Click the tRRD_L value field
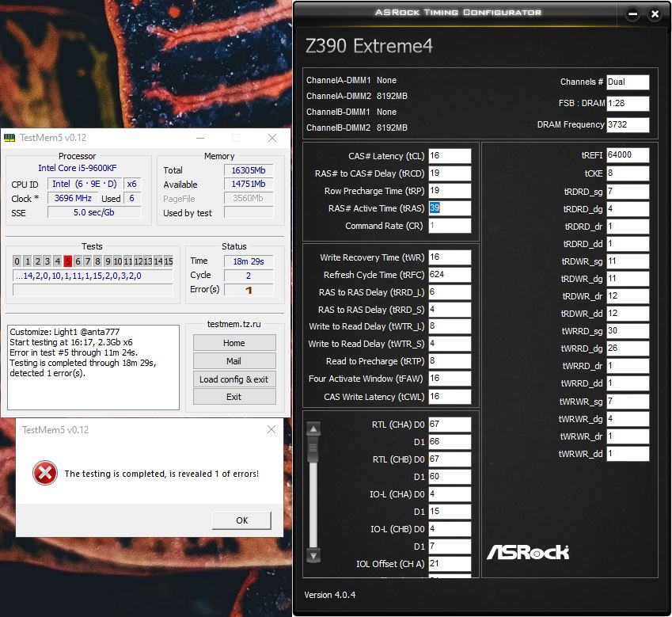The height and width of the screenshot is (617, 672). (x=450, y=292)
